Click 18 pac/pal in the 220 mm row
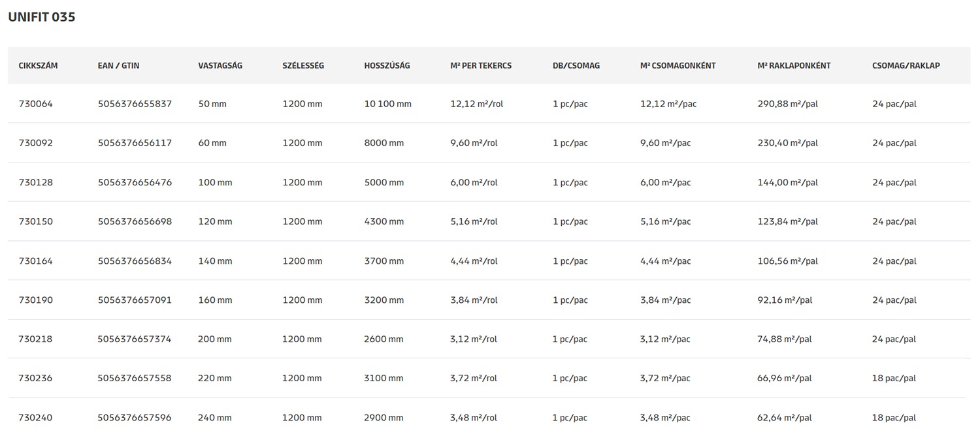The image size is (980, 440). click(894, 378)
